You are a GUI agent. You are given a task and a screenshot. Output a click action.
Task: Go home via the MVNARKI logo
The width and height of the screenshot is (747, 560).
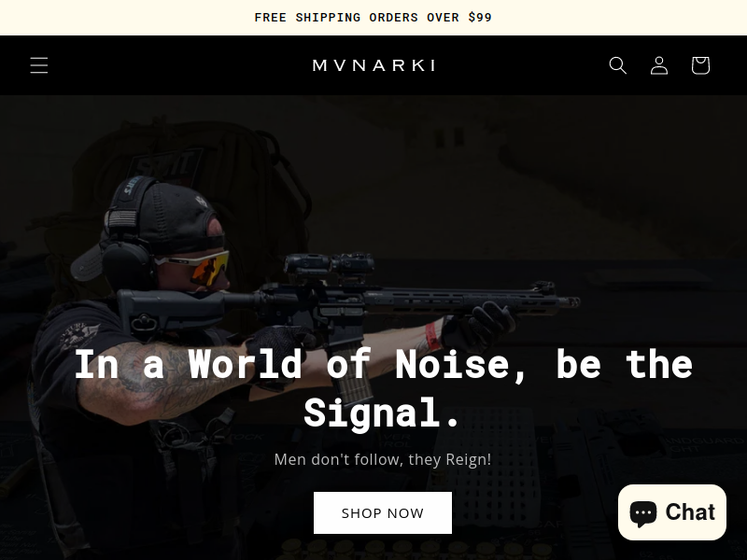(x=373, y=65)
